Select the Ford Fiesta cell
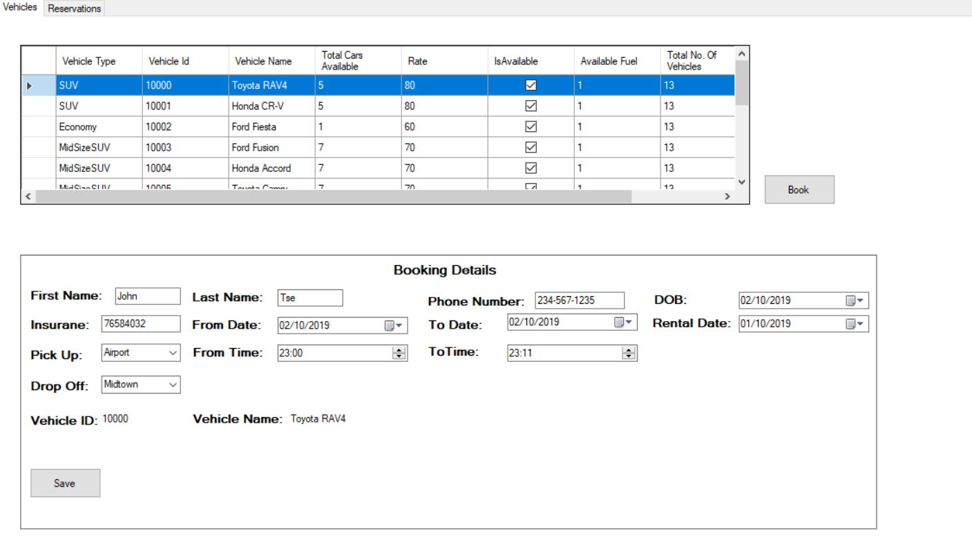Viewport: 972px width, 560px height. (271, 127)
